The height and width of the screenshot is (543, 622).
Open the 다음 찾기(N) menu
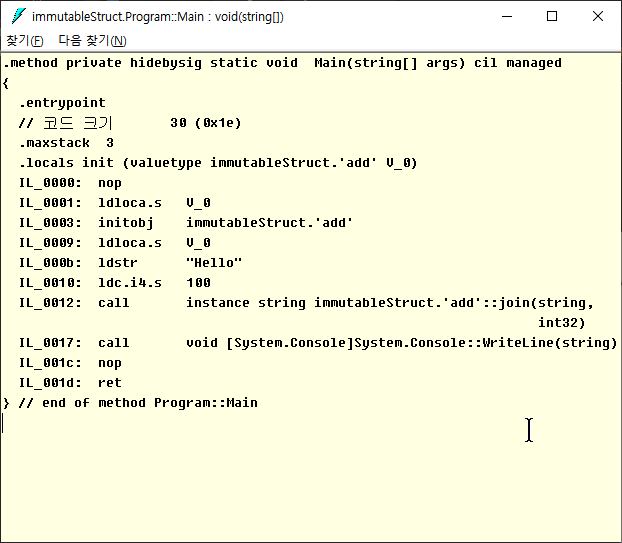click(x=92, y=41)
